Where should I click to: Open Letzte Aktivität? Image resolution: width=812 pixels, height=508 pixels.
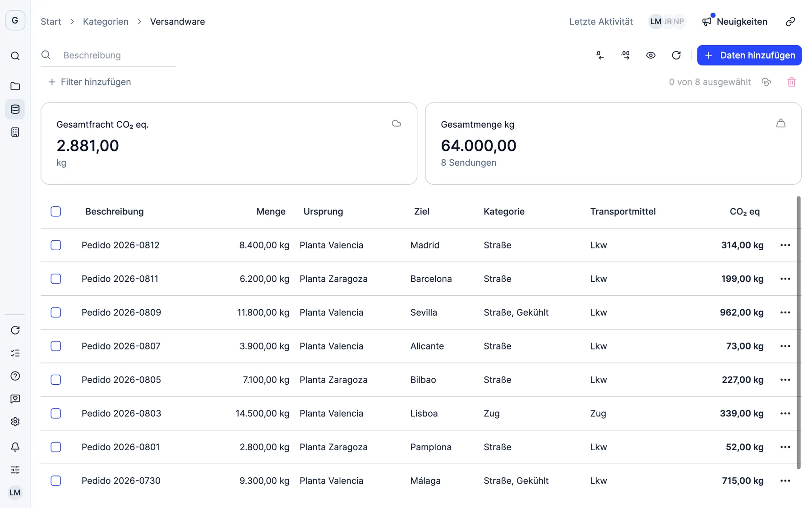click(x=601, y=22)
